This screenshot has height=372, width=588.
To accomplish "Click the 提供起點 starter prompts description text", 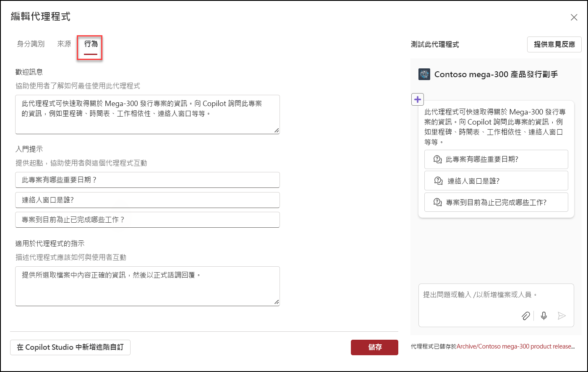I will pos(81,163).
